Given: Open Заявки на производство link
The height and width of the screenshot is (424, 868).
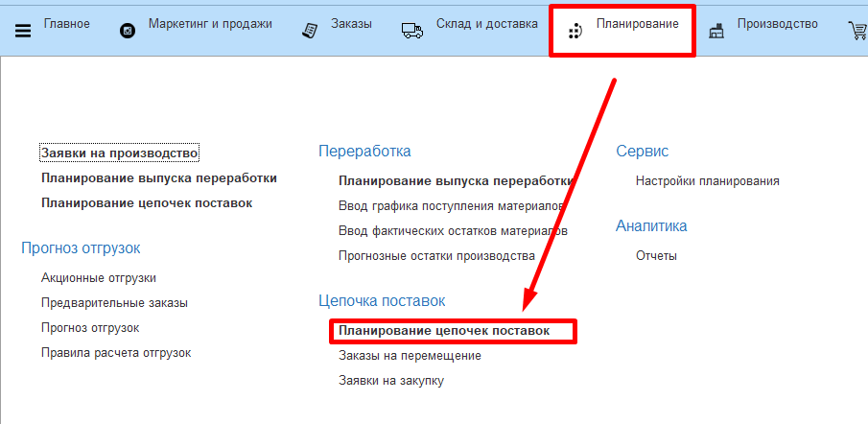Looking at the screenshot, I should click(x=119, y=153).
